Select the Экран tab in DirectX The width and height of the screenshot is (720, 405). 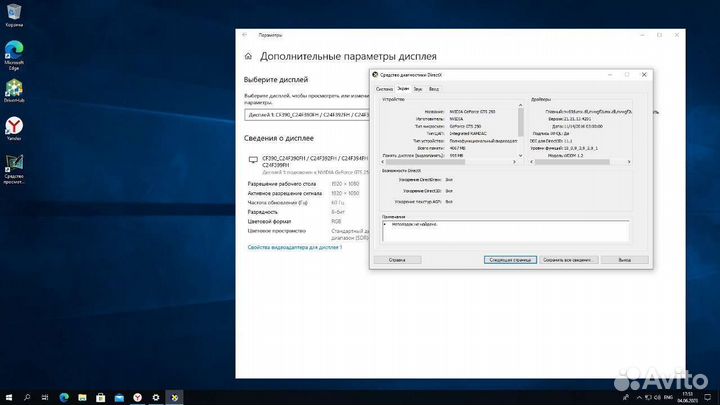click(x=403, y=89)
